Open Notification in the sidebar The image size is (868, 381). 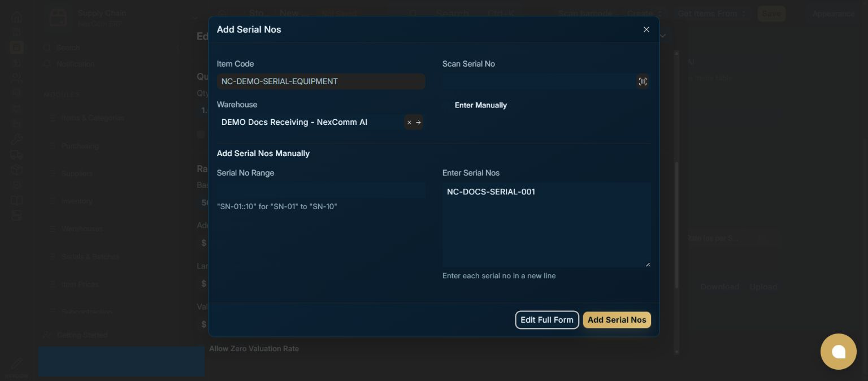[x=75, y=64]
